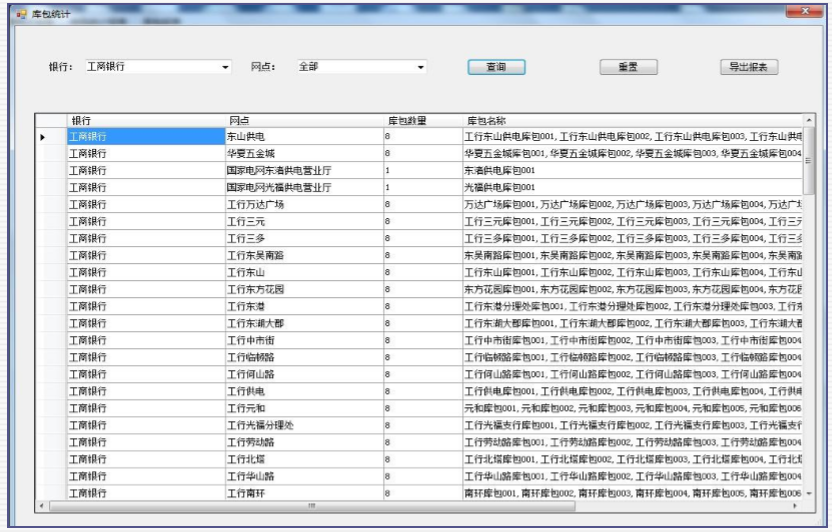Select the 工行三多 cell
This screenshot has height=532, width=832.
click(x=305, y=238)
